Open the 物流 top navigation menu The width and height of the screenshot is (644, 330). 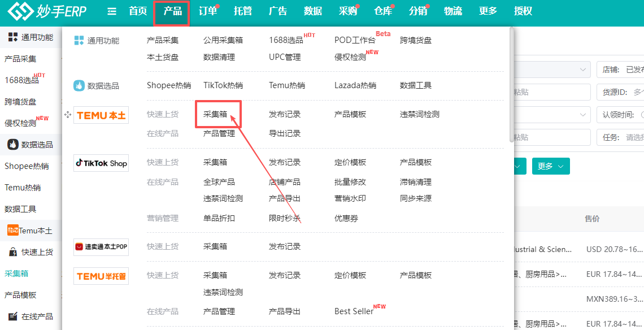pyautogui.click(x=453, y=11)
